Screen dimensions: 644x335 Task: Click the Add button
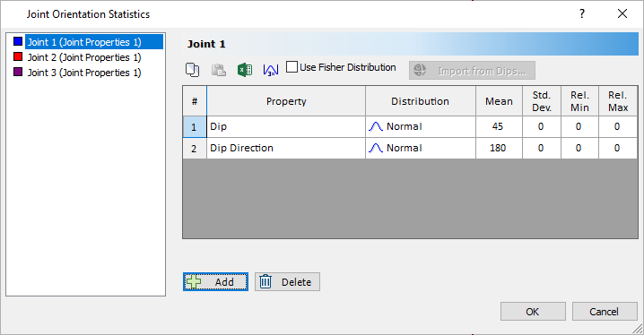pyautogui.click(x=215, y=281)
